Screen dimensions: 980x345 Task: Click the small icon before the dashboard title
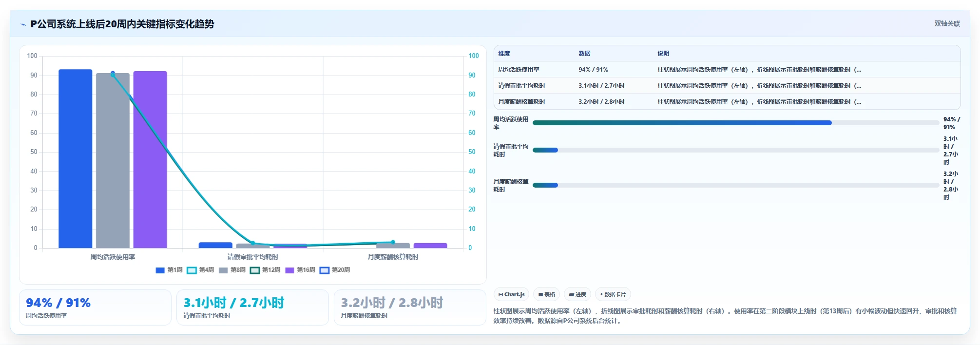coord(23,24)
